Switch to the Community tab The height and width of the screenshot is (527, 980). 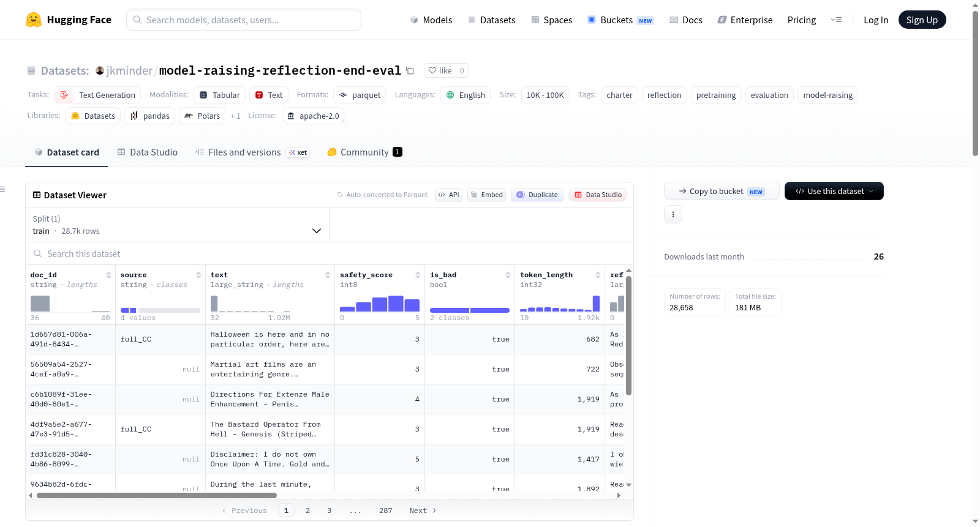pyautogui.click(x=364, y=152)
